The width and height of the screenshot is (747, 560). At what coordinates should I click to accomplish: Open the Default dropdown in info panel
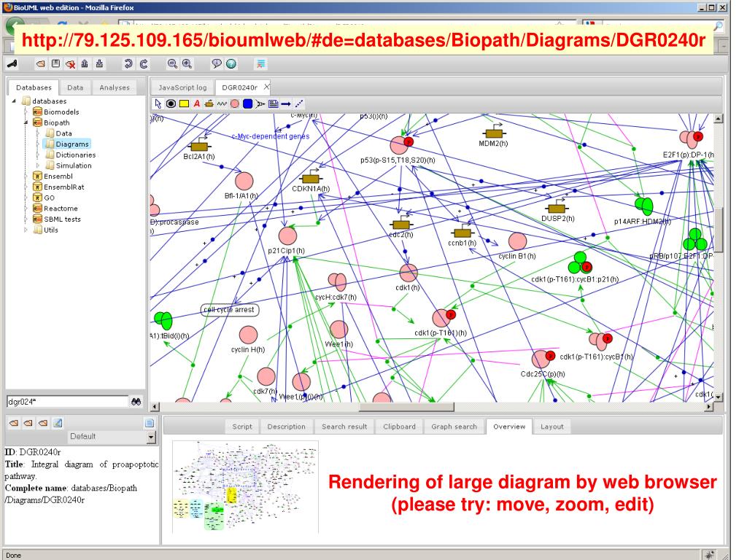tap(151, 437)
